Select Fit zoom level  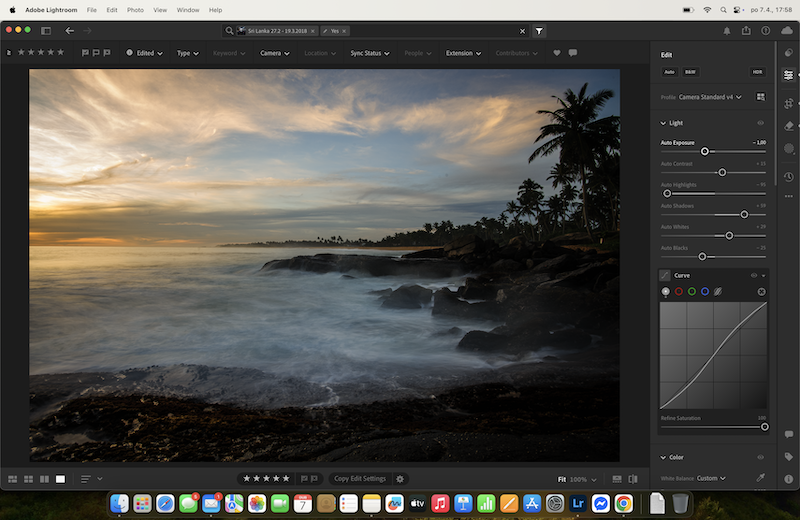tap(562, 479)
